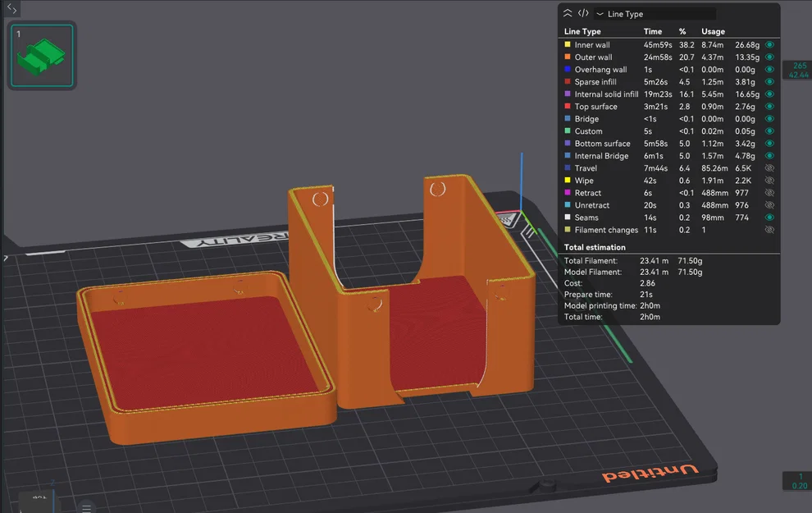Open the Line Type view dropdown
Viewport: 812px width, 513px height.
[656, 14]
